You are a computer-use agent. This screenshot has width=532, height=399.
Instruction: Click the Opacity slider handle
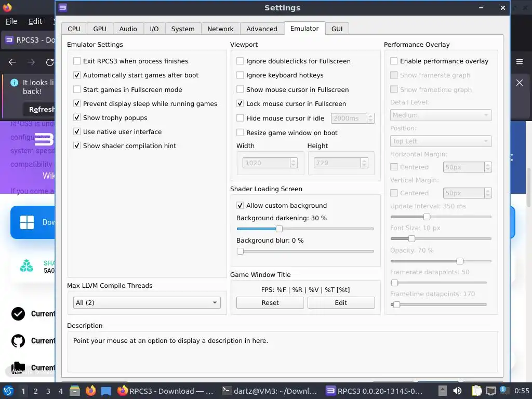pyautogui.click(x=460, y=261)
